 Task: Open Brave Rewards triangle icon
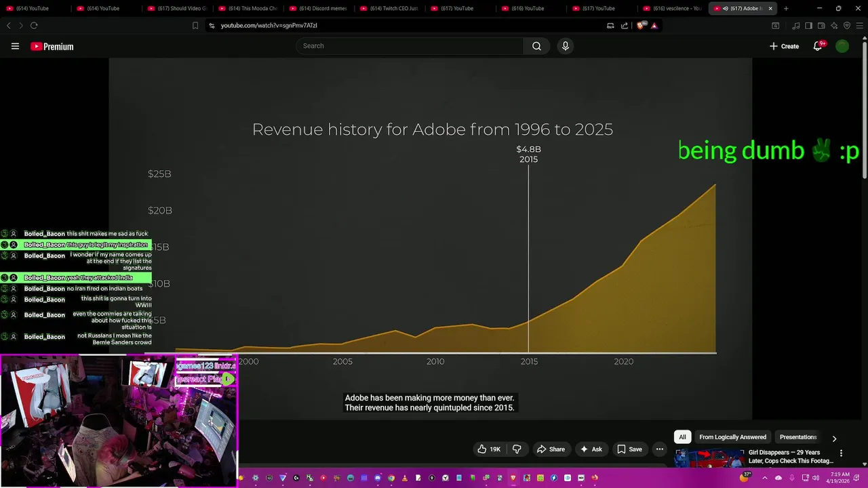(654, 25)
